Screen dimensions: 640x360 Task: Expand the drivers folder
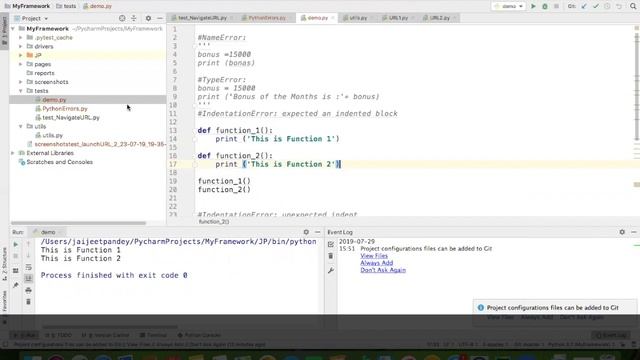20,47
